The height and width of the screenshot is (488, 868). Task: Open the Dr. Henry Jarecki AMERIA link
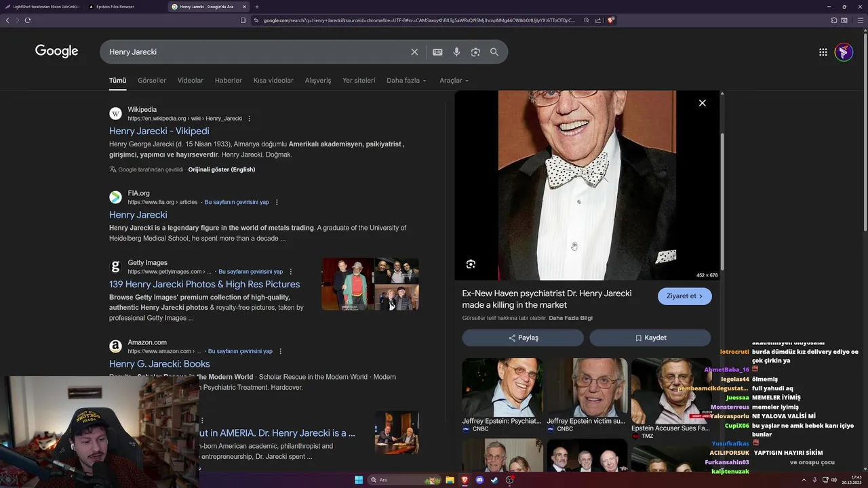[x=276, y=433]
